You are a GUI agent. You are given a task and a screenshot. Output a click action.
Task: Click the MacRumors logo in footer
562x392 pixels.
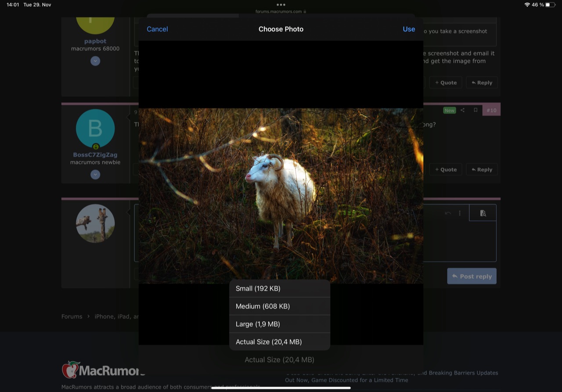pos(103,370)
